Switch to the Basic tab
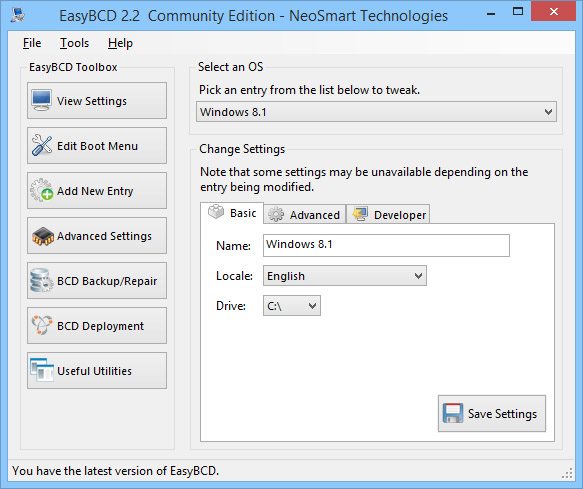Image resolution: width=583 pixels, height=489 pixels. tap(232, 213)
